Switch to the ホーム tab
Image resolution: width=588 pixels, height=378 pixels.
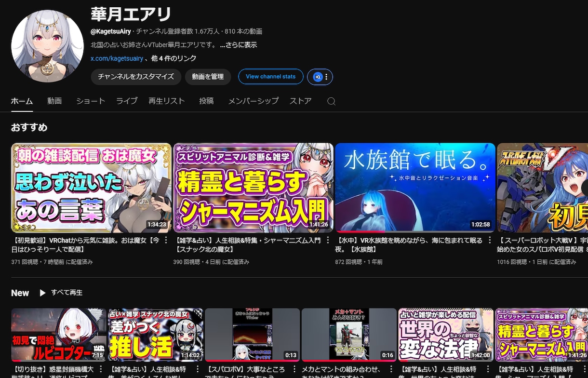22,101
